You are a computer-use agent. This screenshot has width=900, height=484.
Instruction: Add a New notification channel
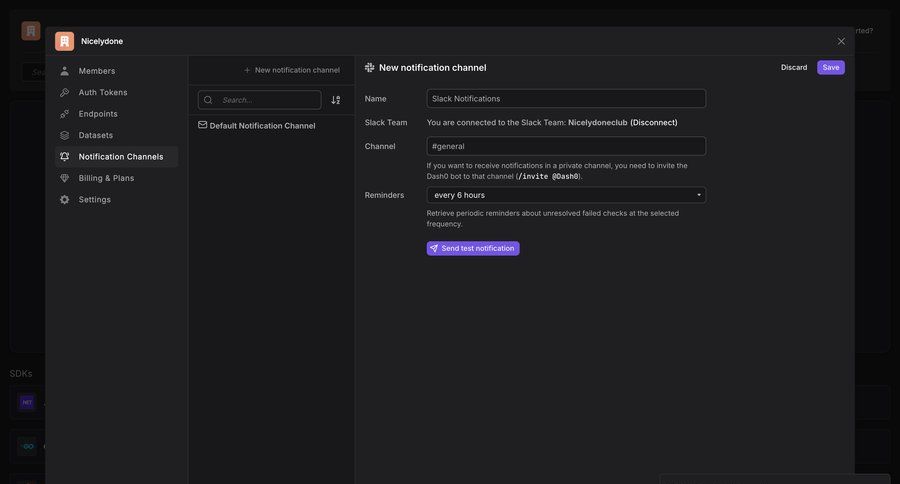pos(291,70)
